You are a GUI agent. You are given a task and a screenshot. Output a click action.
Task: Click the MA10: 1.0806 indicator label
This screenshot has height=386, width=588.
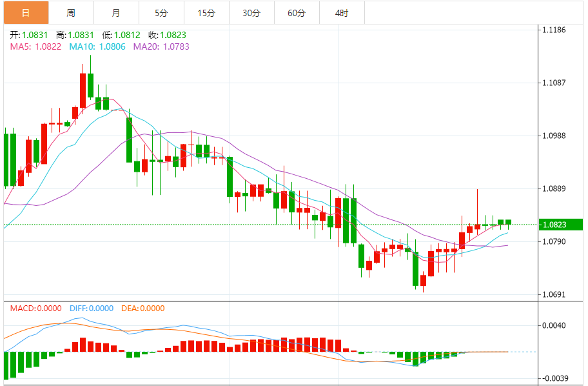[97, 46]
